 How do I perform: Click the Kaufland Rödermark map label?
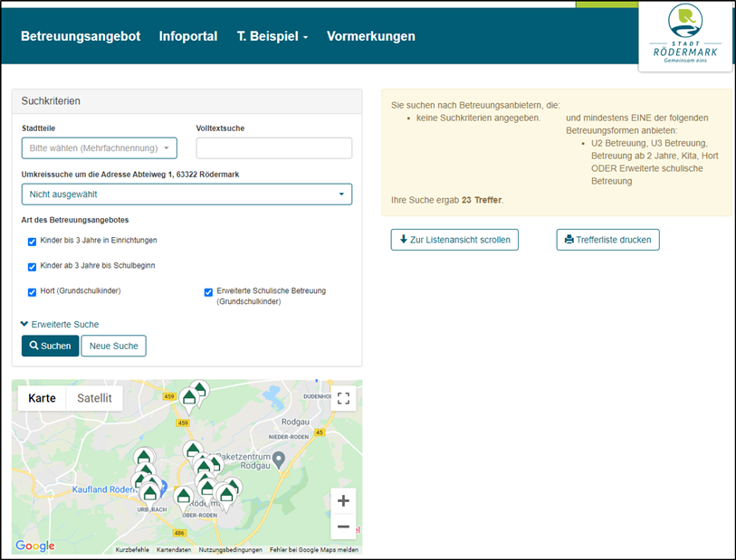(x=103, y=489)
